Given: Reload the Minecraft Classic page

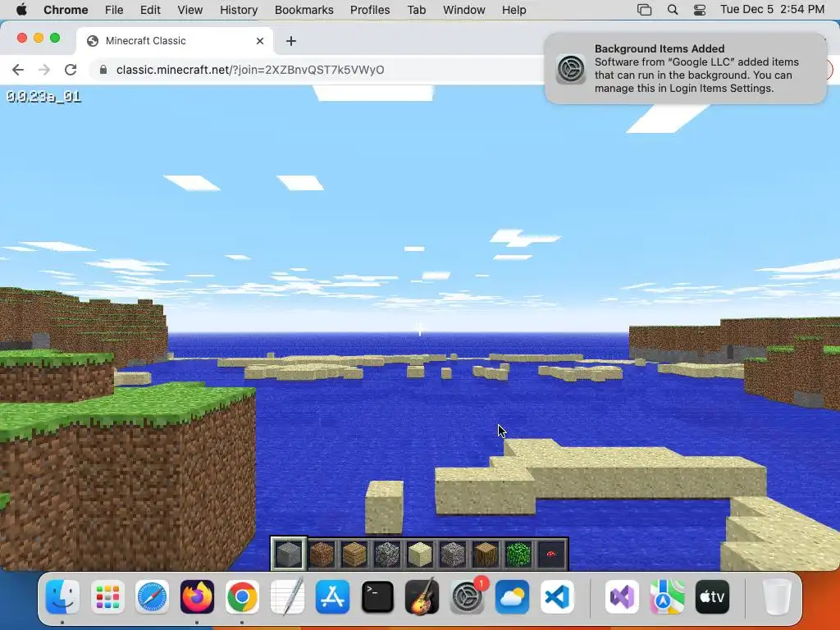Looking at the screenshot, I should point(71,70).
